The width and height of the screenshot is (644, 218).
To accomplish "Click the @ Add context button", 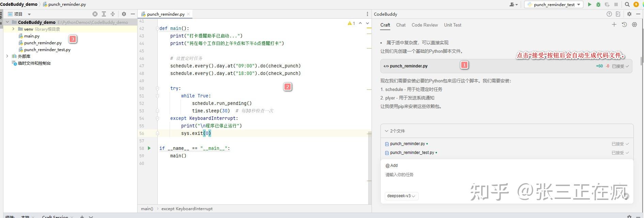I will point(392,166).
